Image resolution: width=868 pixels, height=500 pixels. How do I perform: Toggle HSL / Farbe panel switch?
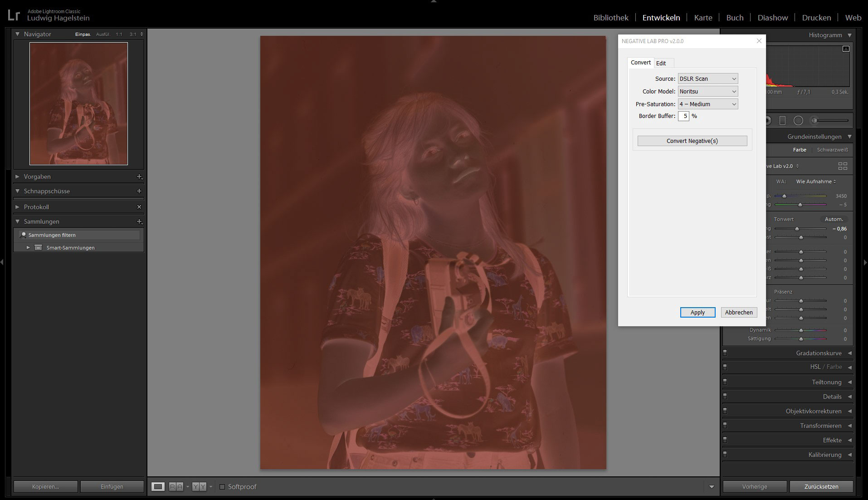(725, 367)
